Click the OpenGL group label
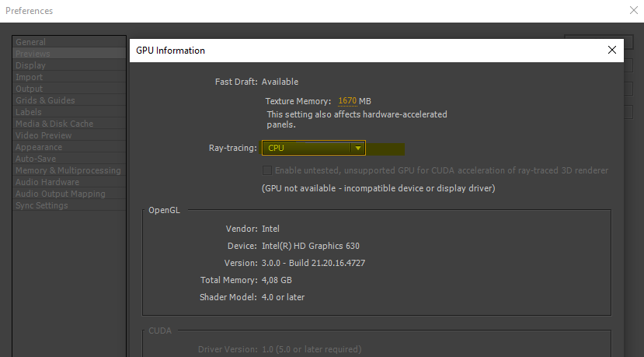Image resolution: width=644 pixels, height=357 pixels. (x=164, y=210)
